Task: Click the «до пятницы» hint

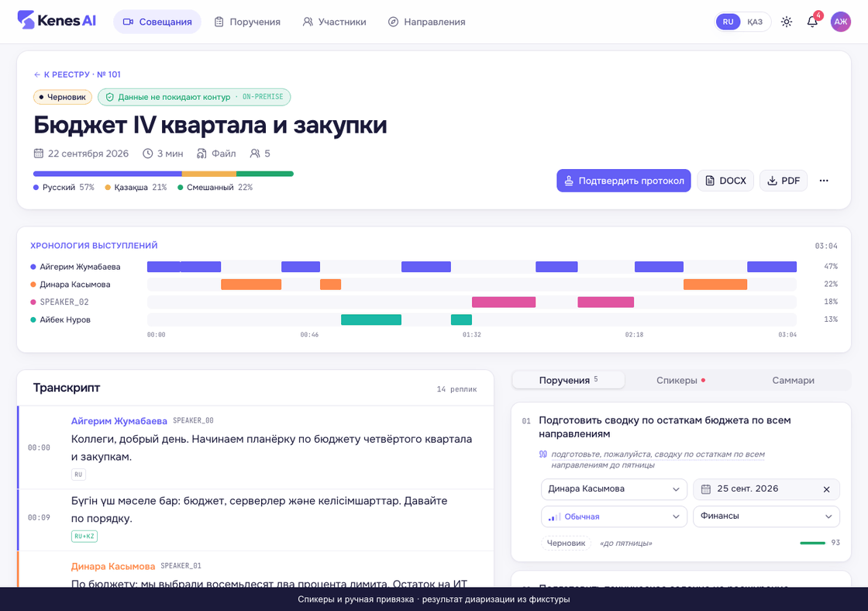Action: 626,544
